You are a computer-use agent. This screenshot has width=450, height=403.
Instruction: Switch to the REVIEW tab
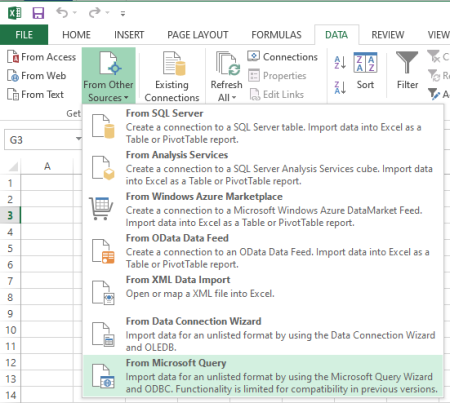[x=388, y=35]
